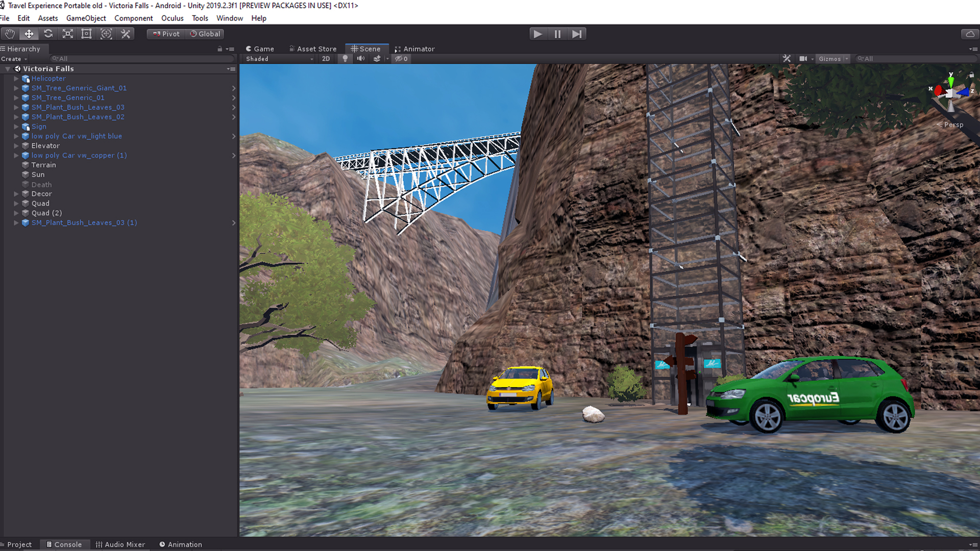
Task: Open Cloud services with cloud icon
Action: point(970,34)
